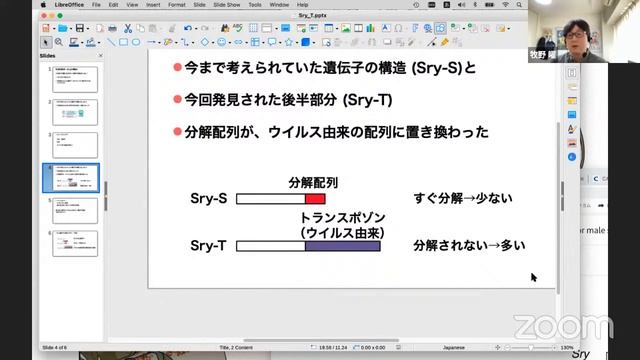Insert a chart from toolbar

370,28
